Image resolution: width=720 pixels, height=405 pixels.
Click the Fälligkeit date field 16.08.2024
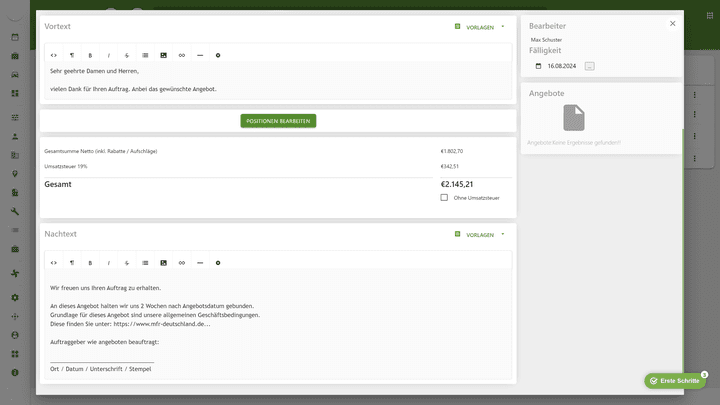point(562,66)
